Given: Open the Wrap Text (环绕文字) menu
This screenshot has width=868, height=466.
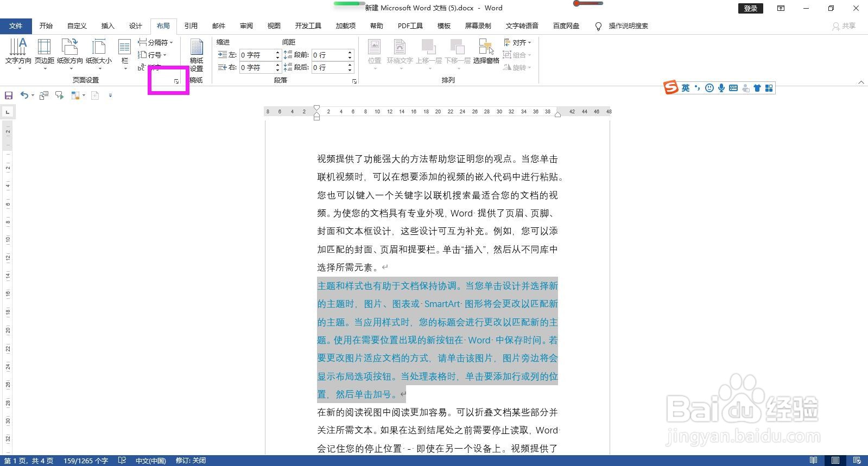Looking at the screenshot, I should point(400,53).
